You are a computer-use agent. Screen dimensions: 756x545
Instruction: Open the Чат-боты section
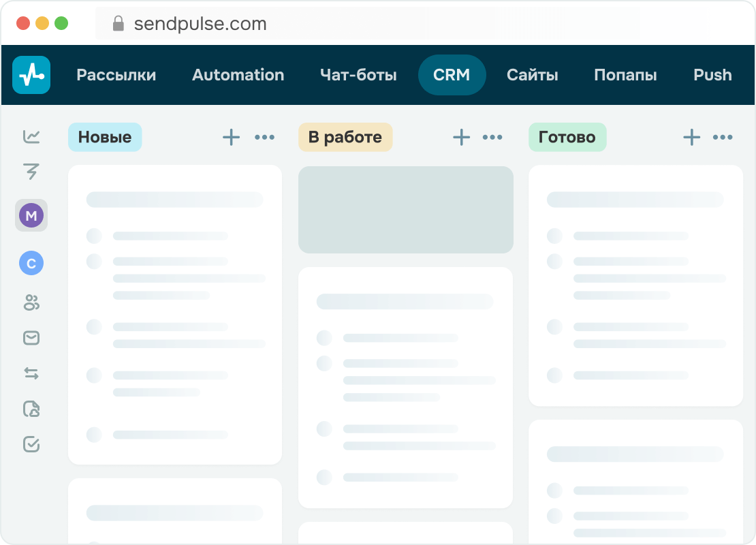tap(358, 75)
